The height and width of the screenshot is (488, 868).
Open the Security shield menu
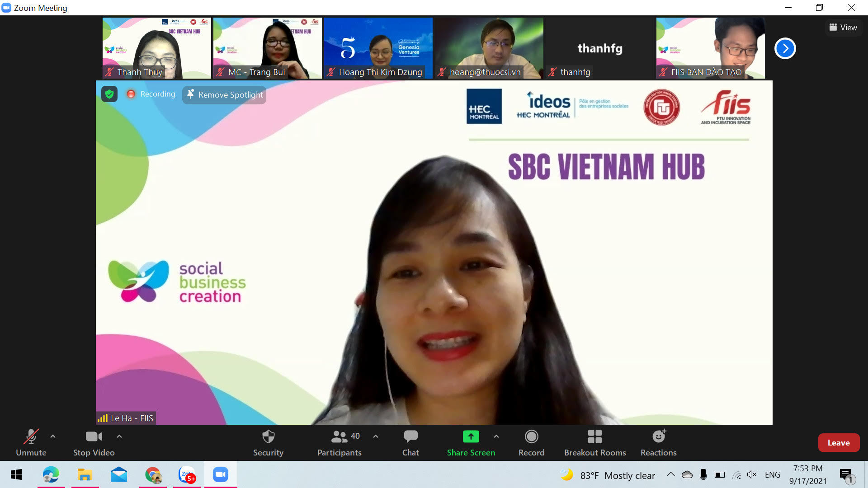[268, 443]
